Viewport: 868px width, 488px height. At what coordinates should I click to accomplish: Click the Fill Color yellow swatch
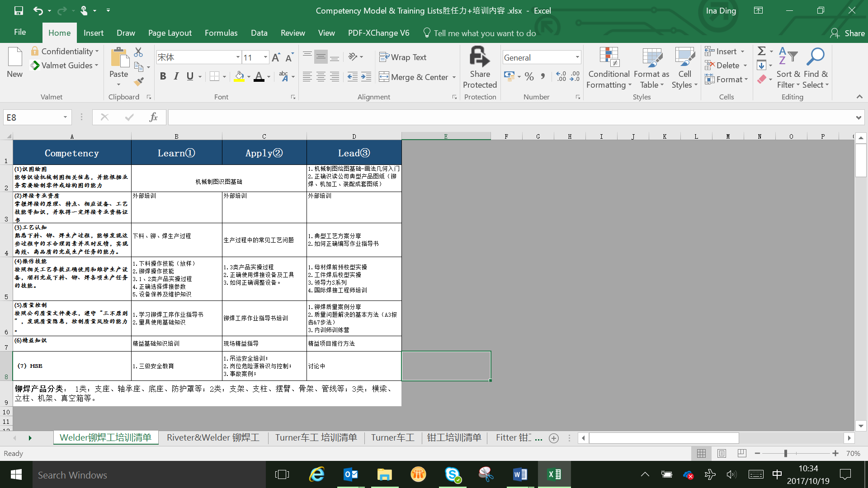(239, 77)
